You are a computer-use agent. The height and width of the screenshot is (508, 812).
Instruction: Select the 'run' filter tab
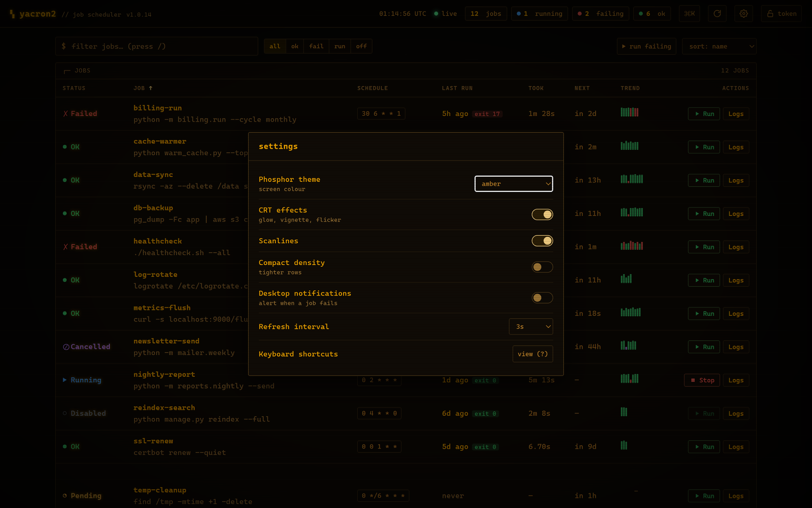[339, 46]
